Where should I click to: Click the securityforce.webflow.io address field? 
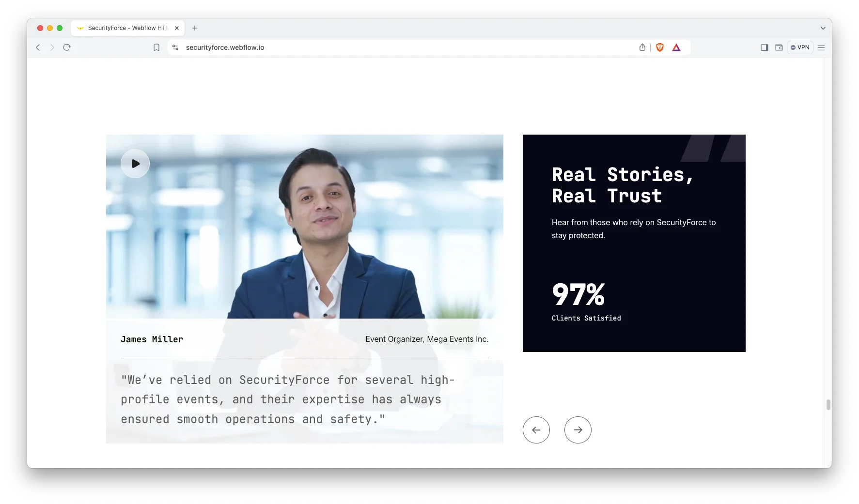339,47
